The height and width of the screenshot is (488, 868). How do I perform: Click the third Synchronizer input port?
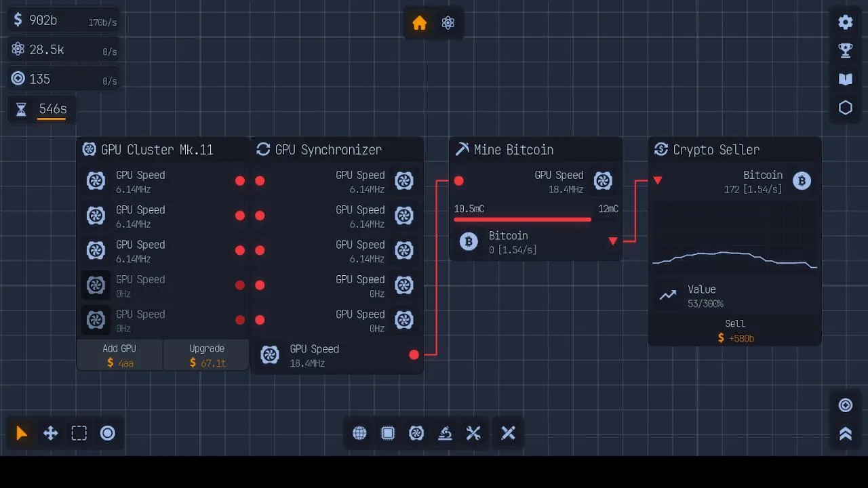pos(260,250)
